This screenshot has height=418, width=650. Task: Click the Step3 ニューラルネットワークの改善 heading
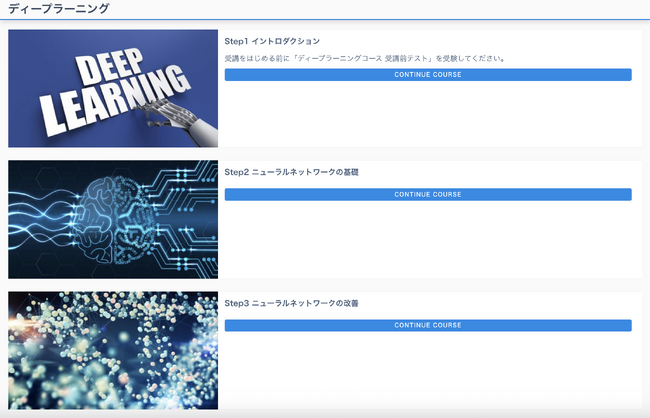coord(291,303)
